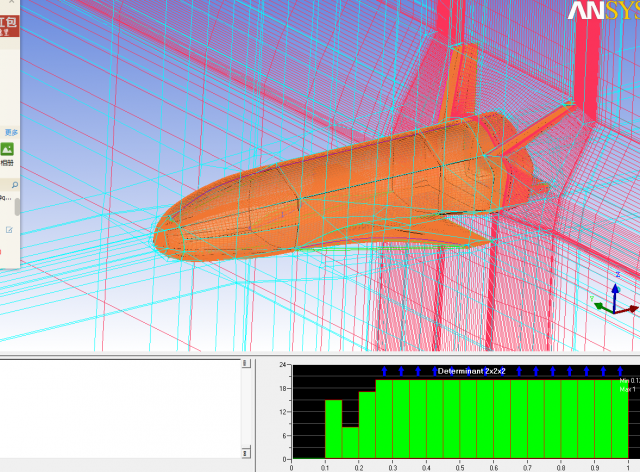Click the green Y axis of the triad
Image resolution: width=640 pixels, height=472 pixels.
click(603, 307)
